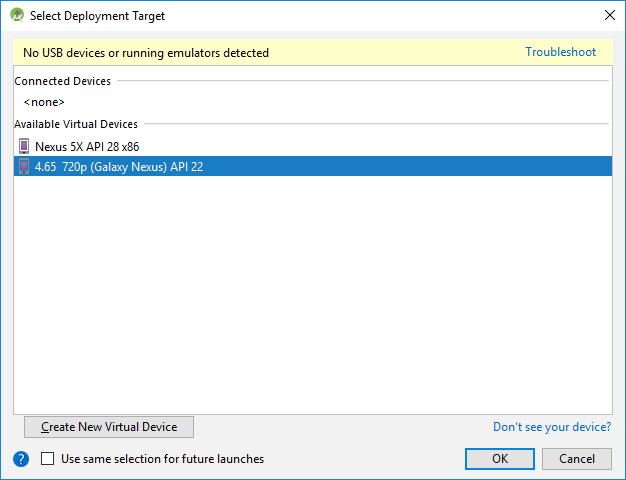Enable 'Use same selection for future launches' checkbox
Image resolution: width=626 pixels, height=480 pixels.
pos(48,459)
